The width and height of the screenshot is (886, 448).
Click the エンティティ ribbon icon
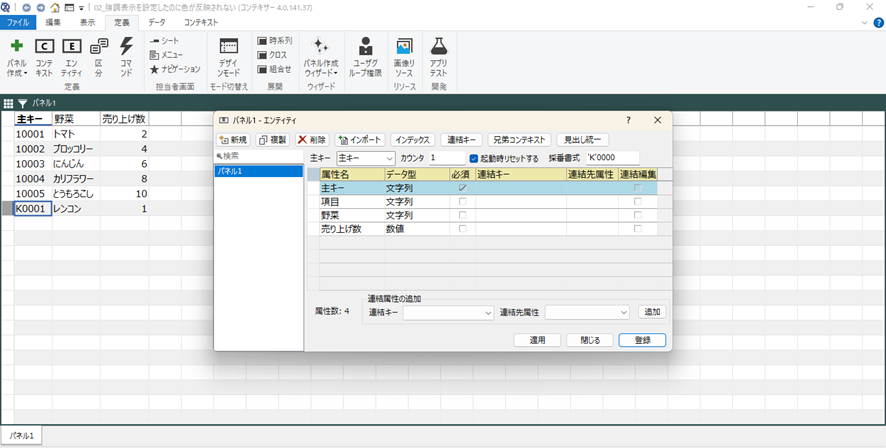(x=71, y=47)
